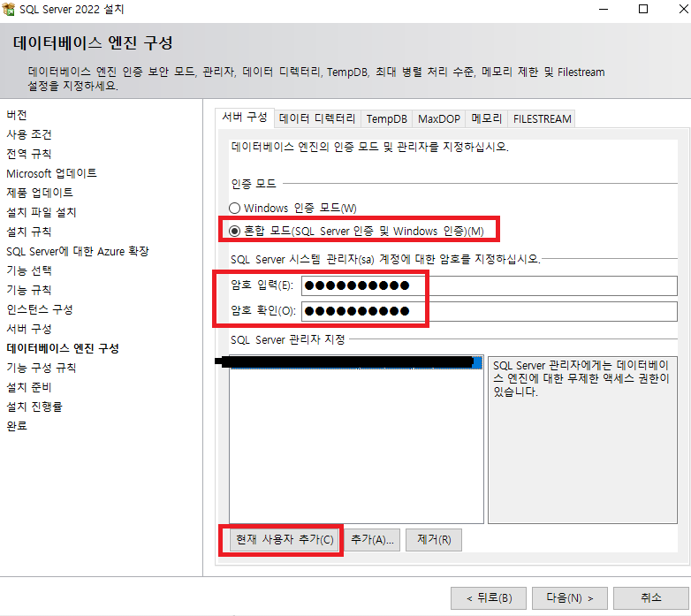The width and height of the screenshot is (691, 616).
Task: Click 기능 규칙 step in sidebar
Action: click(29, 290)
